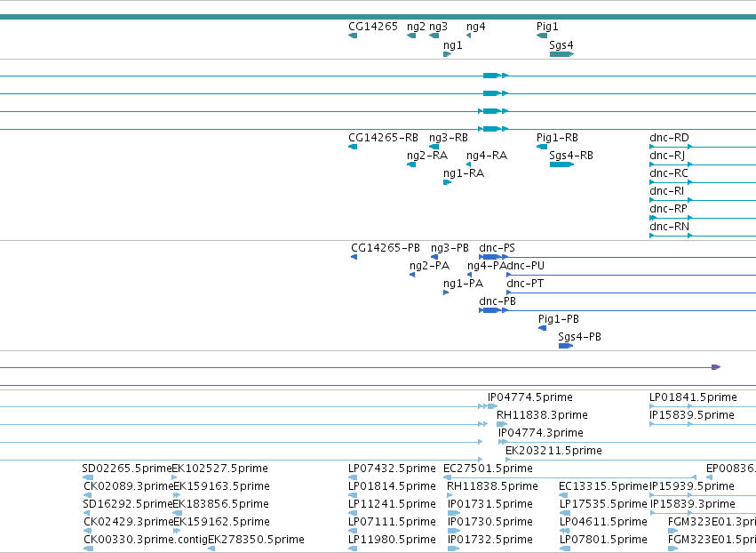Select the LP04611.5prime EST label
The height and width of the screenshot is (553, 756).
[603, 522]
